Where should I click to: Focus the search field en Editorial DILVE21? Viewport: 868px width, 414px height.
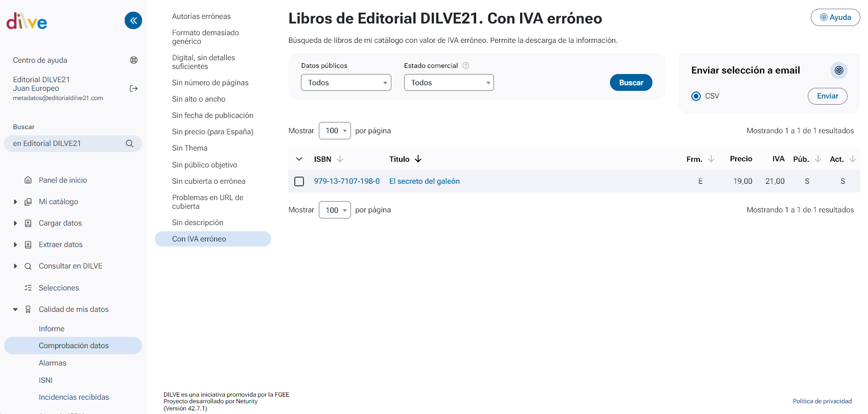(66, 144)
